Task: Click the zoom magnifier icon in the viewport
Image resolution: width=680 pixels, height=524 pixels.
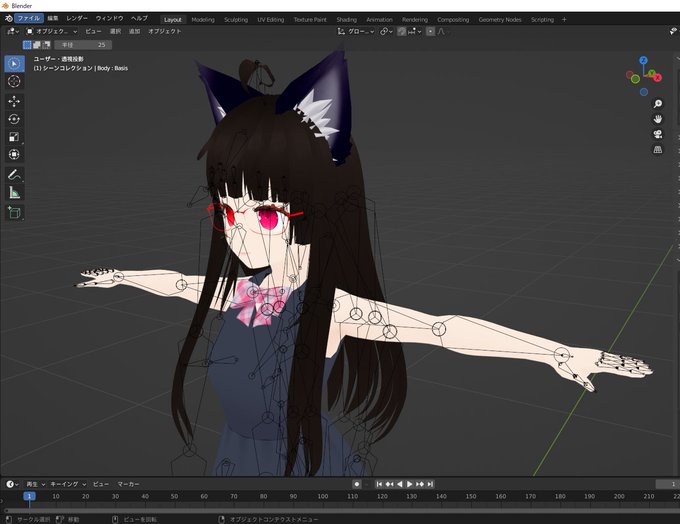Action: coord(658,104)
